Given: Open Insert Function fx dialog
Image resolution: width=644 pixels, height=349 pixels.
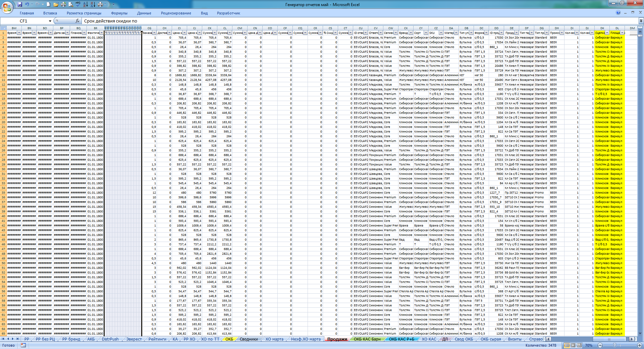Looking at the screenshot, I should tap(77, 21).
